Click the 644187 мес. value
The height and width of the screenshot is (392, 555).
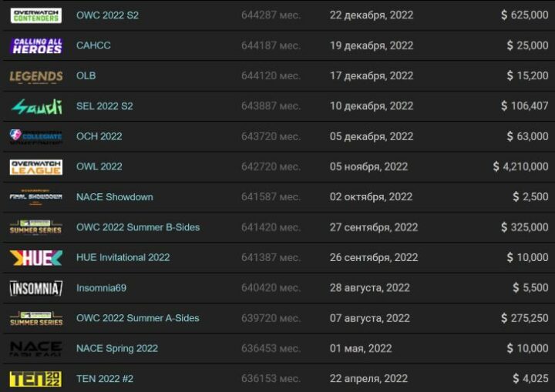click(271, 45)
